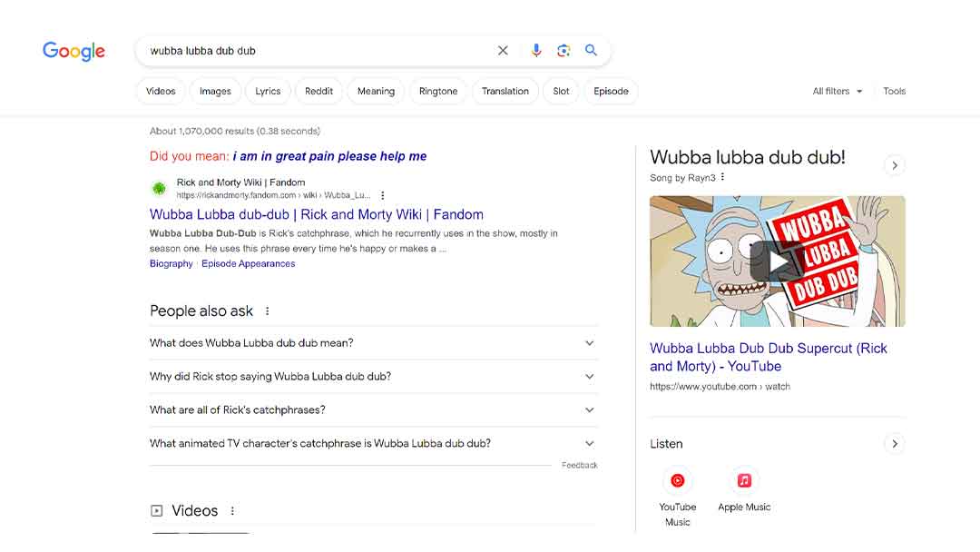Open the YouTube Music icon
This screenshot has height=552, width=980.
coord(678,480)
